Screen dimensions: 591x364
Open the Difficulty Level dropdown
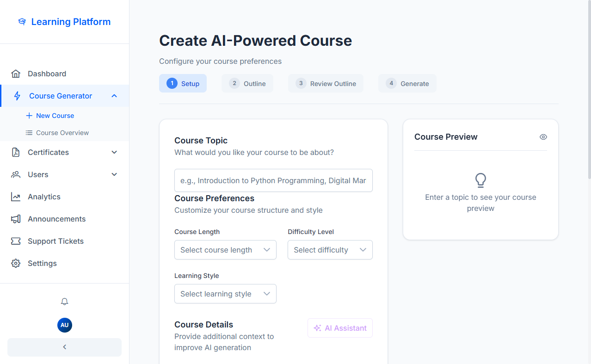tap(330, 250)
